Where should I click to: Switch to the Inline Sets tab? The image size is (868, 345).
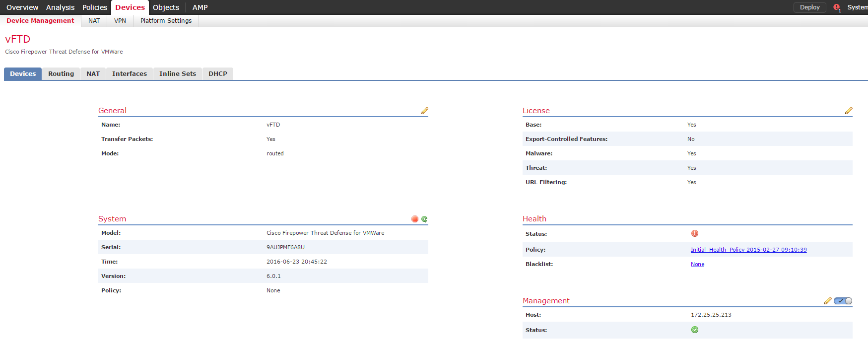click(x=178, y=74)
